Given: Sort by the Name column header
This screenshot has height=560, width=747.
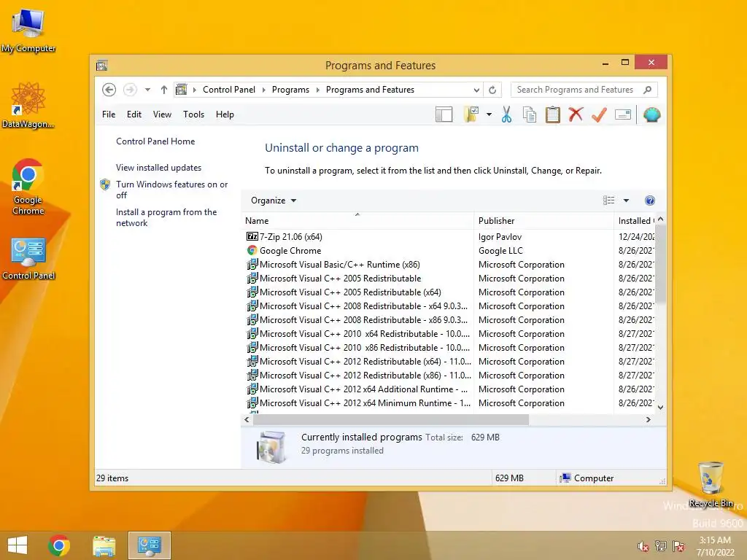Looking at the screenshot, I should click(x=357, y=220).
